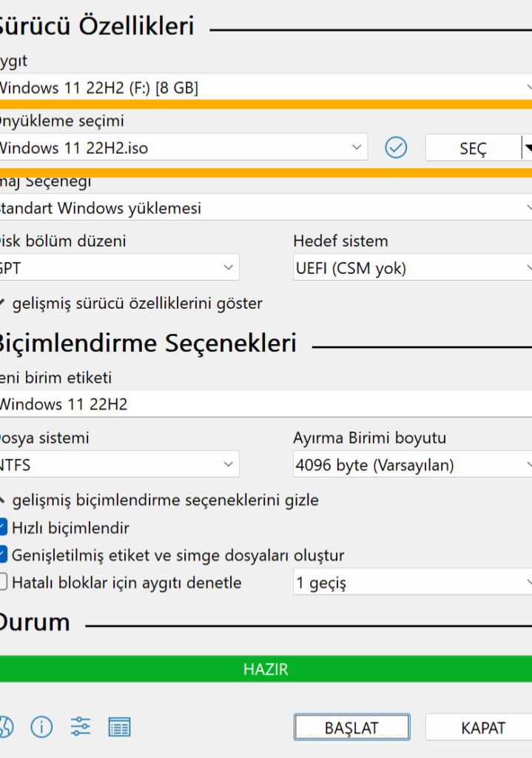Open the Hedef sistem UEFI dropdown

[x=411, y=268]
